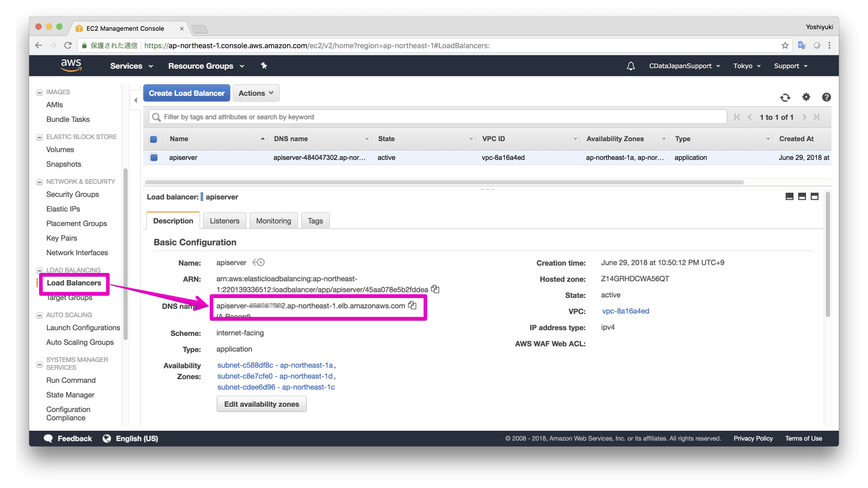Click the Google Translate extension icon
The image size is (868, 488).
802,45
